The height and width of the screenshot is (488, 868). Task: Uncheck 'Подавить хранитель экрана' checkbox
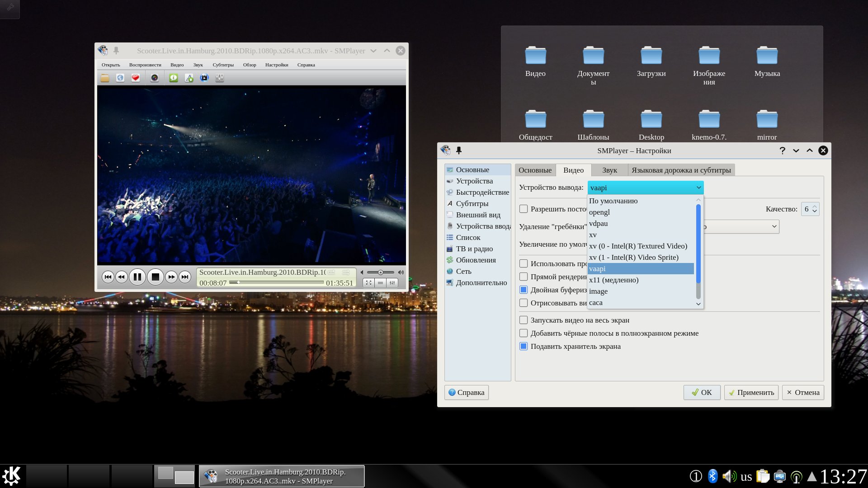point(524,347)
